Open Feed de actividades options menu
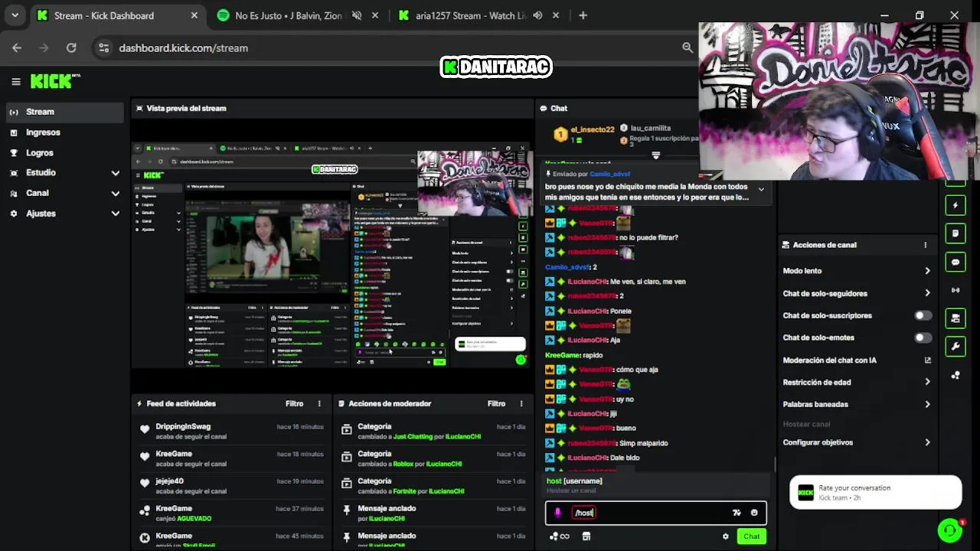Image resolution: width=980 pixels, height=551 pixels. (319, 403)
